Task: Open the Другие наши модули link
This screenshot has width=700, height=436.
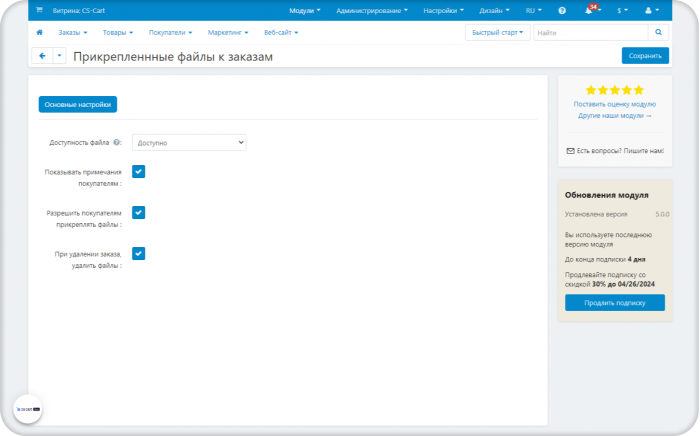Action: click(x=615, y=116)
